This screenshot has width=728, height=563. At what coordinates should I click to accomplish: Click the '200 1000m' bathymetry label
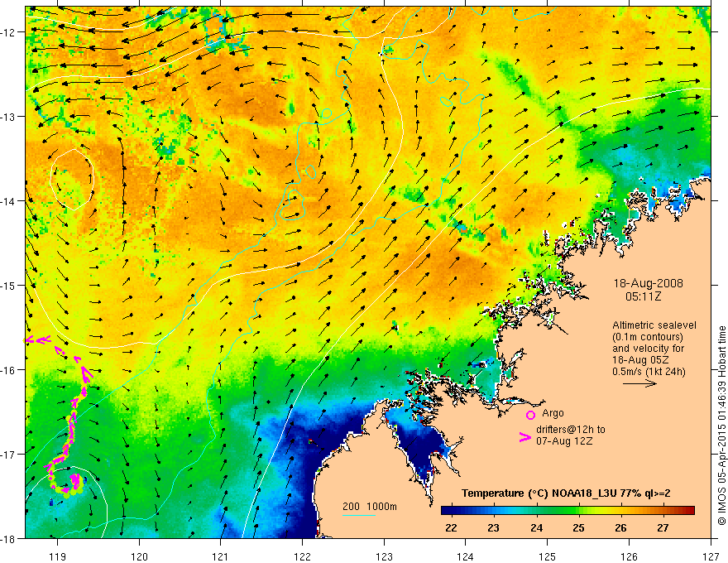click(x=370, y=507)
